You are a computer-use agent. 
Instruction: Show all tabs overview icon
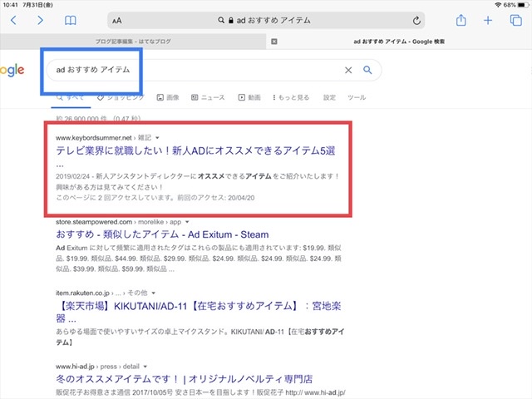pyautogui.click(x=516, y=20)
